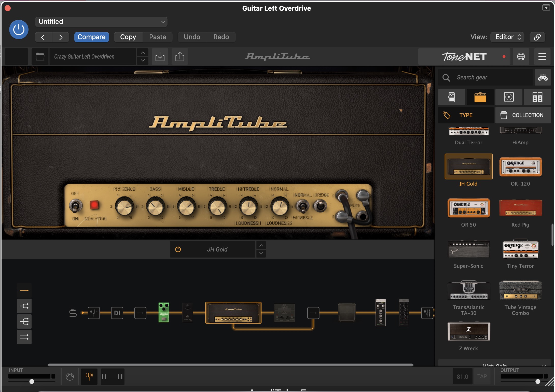The width and height of the screenshot is (555, 392).
Task: Switch to previous amp model arrow
Action: point(261,245)
